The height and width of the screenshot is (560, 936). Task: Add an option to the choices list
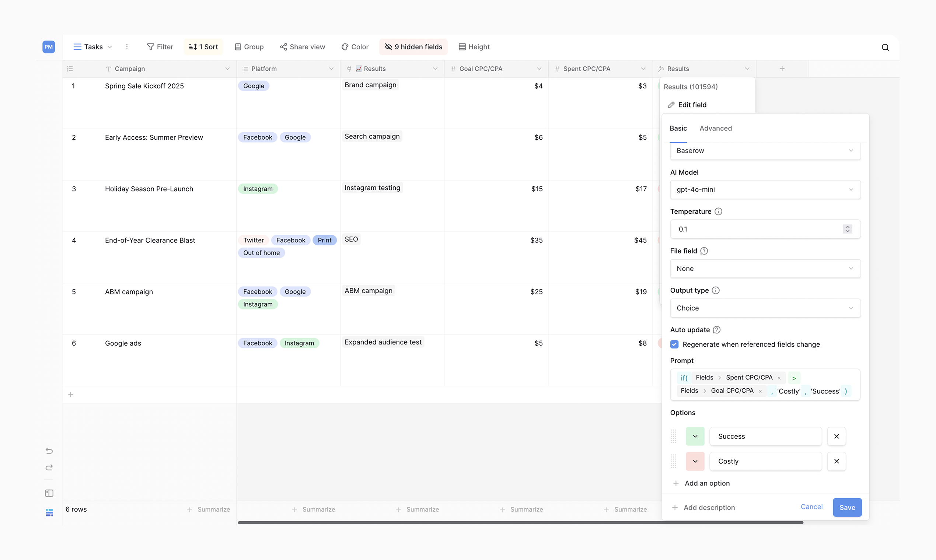706,483
